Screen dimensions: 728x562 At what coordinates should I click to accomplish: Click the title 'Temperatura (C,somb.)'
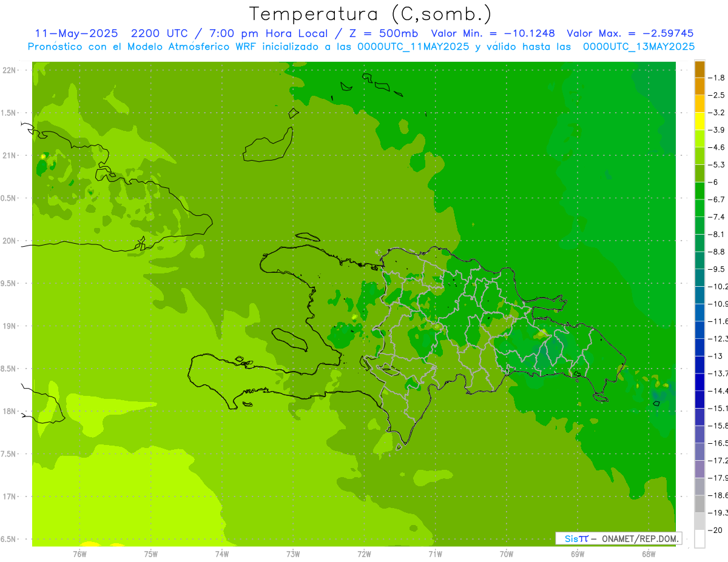371,14
